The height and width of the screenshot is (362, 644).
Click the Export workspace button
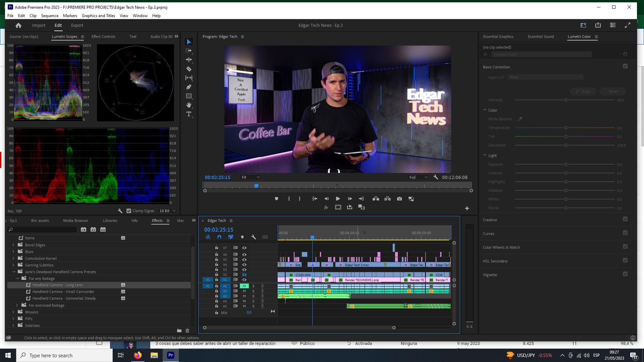(x=77, y=25)
